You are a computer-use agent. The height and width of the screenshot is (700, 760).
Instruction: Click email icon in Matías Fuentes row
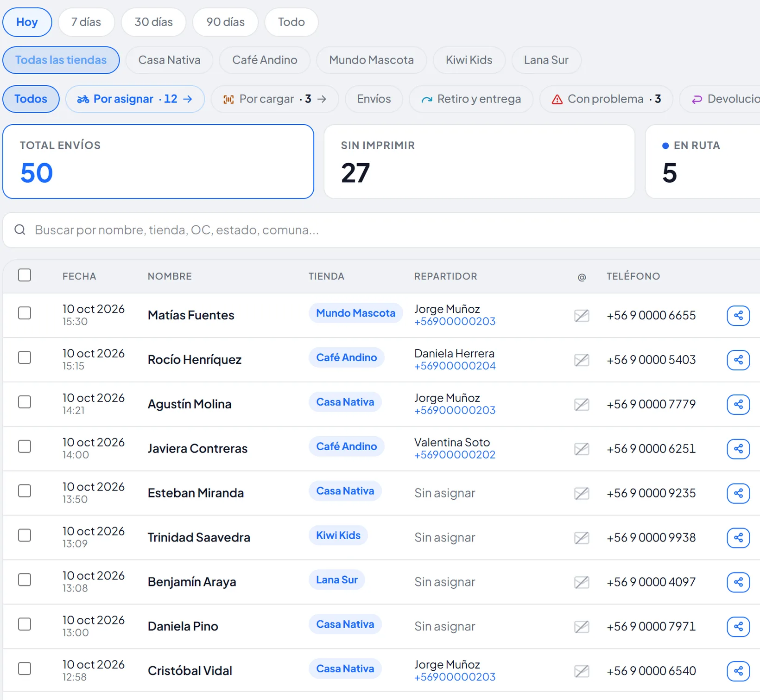pyautogui.click(x=582, y=316)
